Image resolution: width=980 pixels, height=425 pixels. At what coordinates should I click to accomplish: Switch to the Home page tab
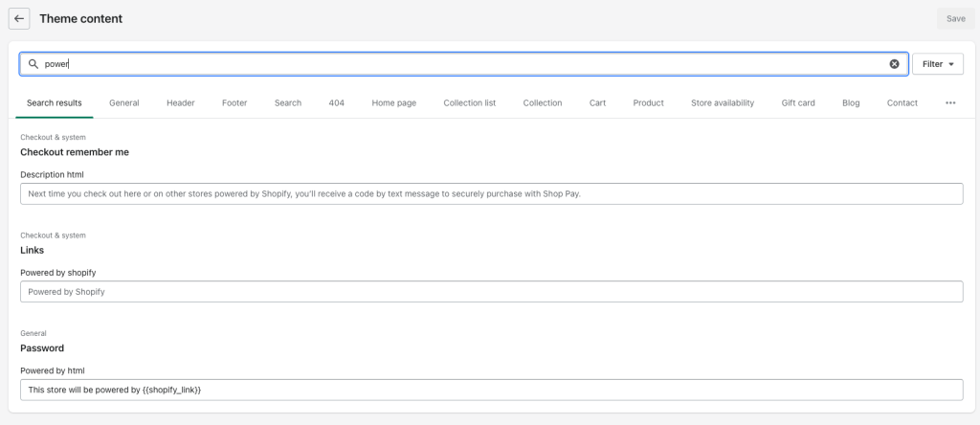393,103
